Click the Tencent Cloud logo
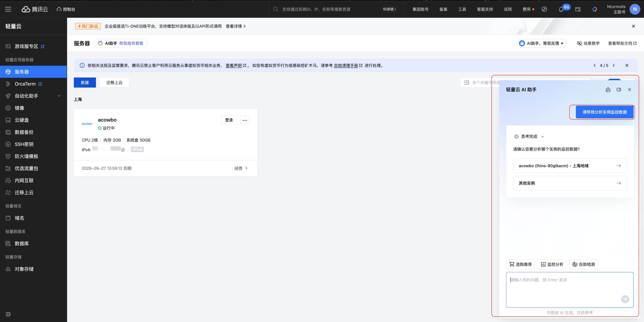 (35, 9)
